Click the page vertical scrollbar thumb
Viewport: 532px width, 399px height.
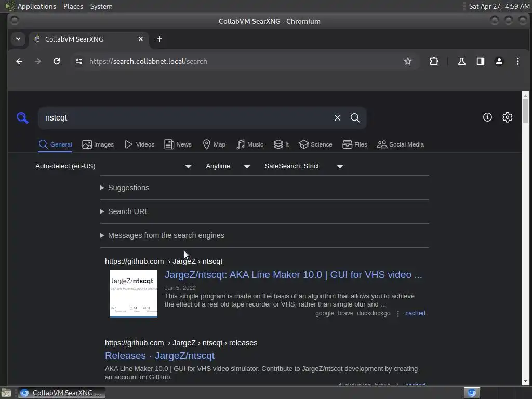click(x=525, y=111)
